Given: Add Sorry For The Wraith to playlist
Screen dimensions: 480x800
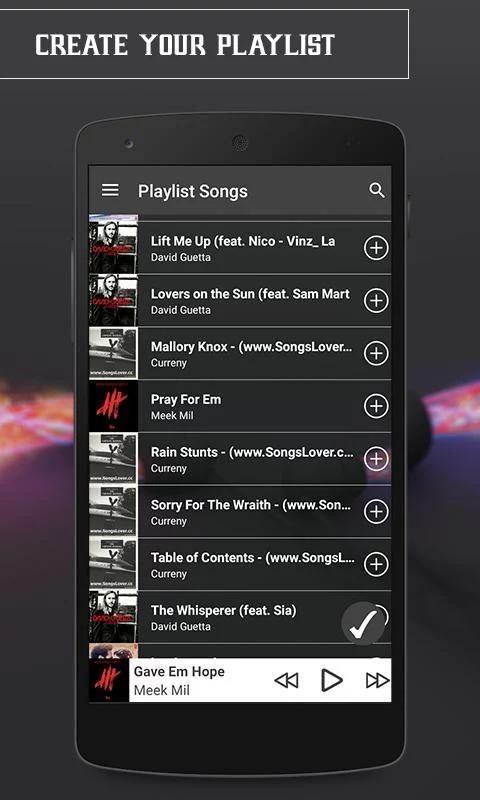Looking at the screenshot, I should coord(376,511).
